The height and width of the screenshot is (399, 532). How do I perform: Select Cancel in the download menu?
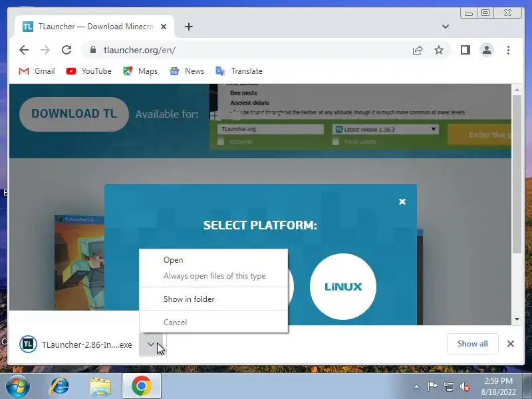point(213,323)
